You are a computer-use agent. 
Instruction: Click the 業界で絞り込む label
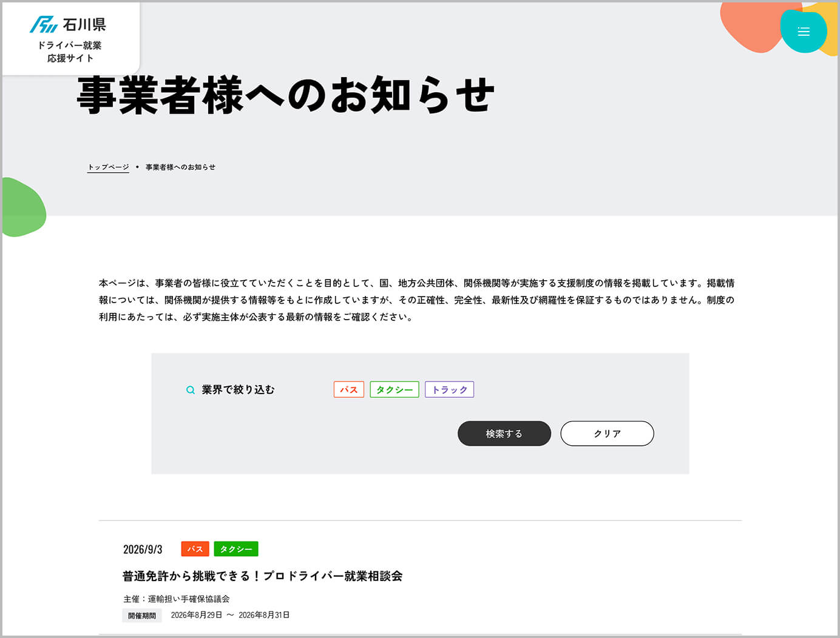pyautogui.click(x=238, y=389)
